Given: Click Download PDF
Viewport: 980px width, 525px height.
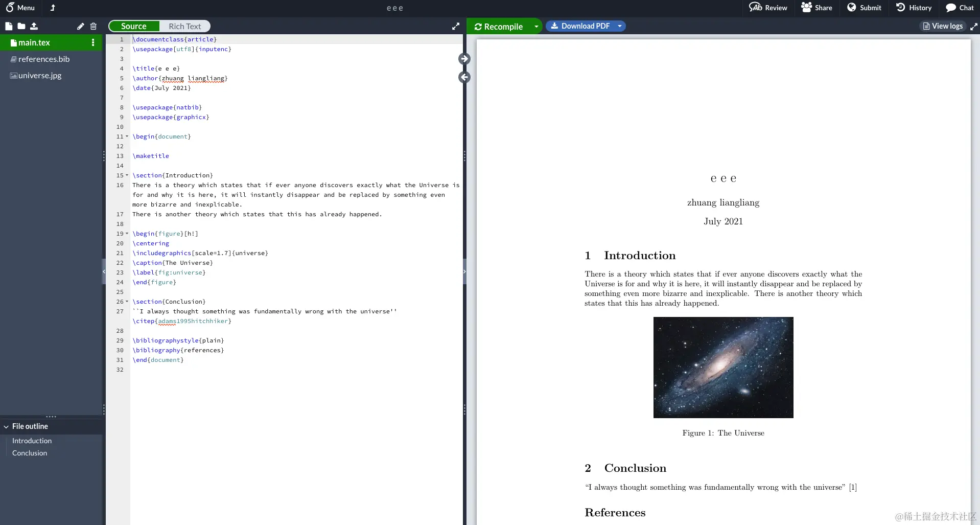Looking at the screenshot, I should [580, 26].
